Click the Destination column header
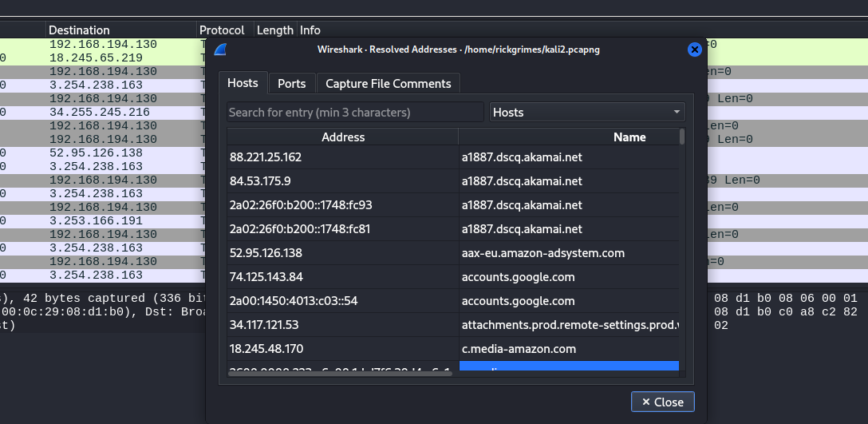The width and height of the screenshot is (868, 424). [x=79, y=30]
